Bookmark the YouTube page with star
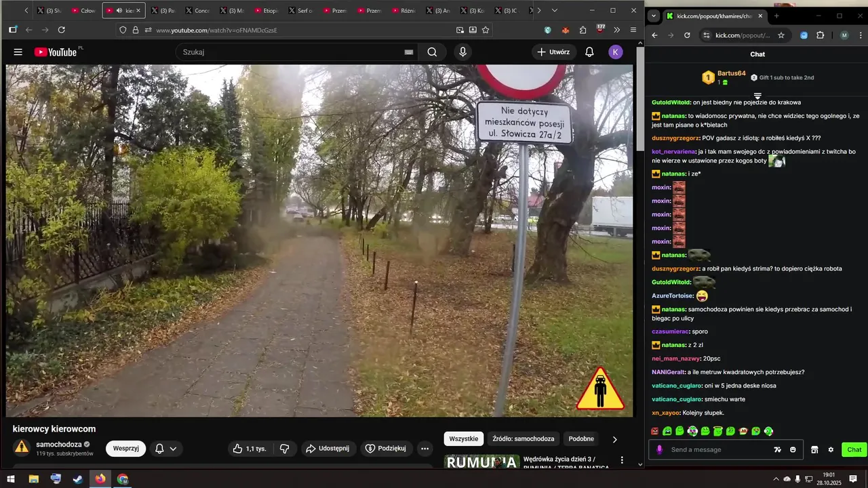Image resolution: width=868 pixels, height=488 pixels. coord(486,30)
